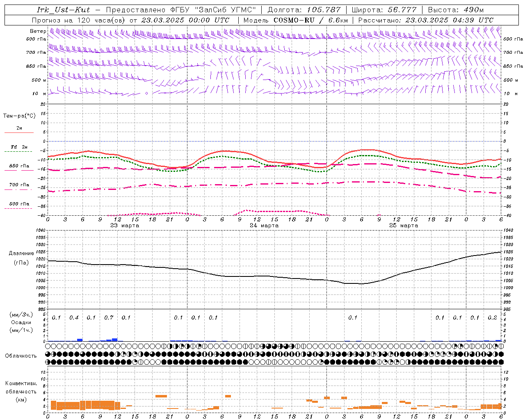Click the precipitation value 0.4
Viewport: 525px width, 420px height.
coord(74,317)
